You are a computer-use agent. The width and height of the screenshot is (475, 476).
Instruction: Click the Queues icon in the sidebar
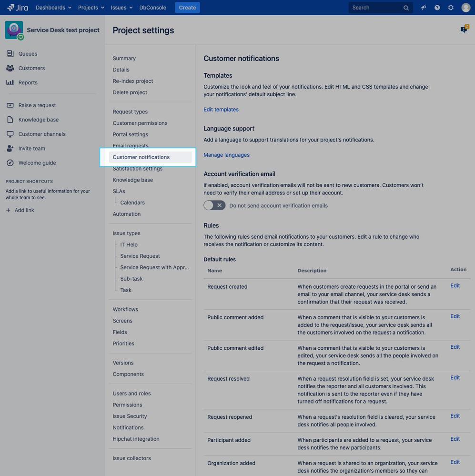(x=10, y=54)
